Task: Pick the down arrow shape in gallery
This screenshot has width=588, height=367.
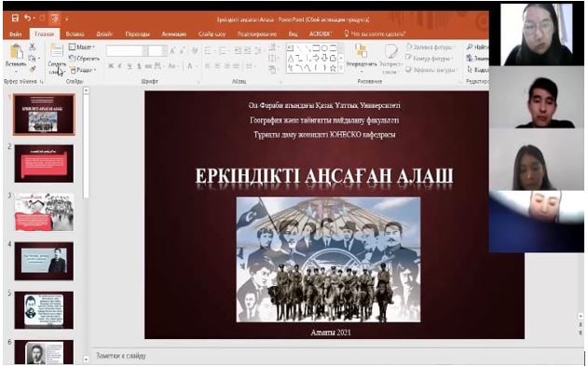Action: coord(324,58)
